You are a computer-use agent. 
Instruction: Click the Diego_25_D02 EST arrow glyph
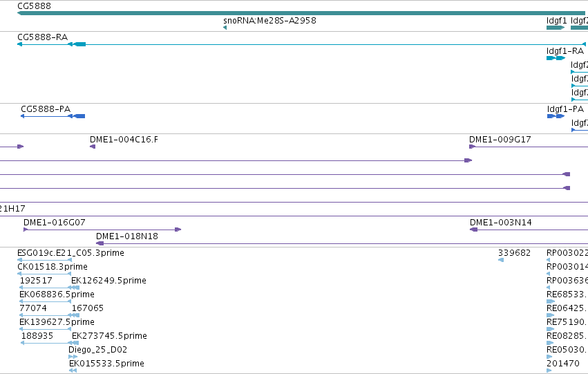click(73, 357)
